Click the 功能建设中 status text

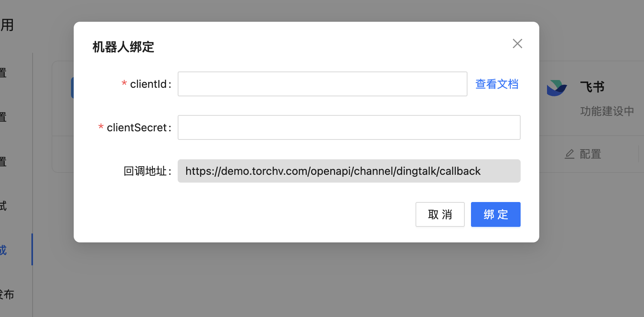point(607,111)
